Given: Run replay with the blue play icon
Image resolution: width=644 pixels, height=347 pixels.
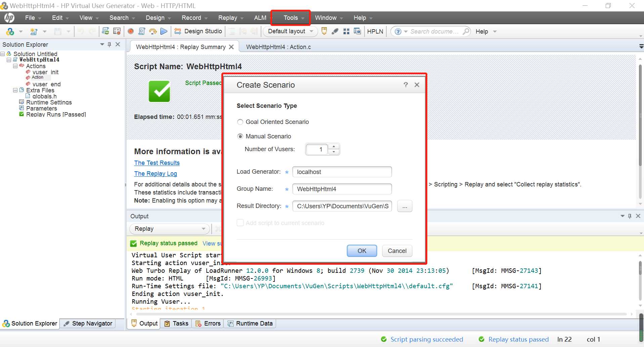Looking at the screenshot, I should pyautogui.click(x=164, y=31).
